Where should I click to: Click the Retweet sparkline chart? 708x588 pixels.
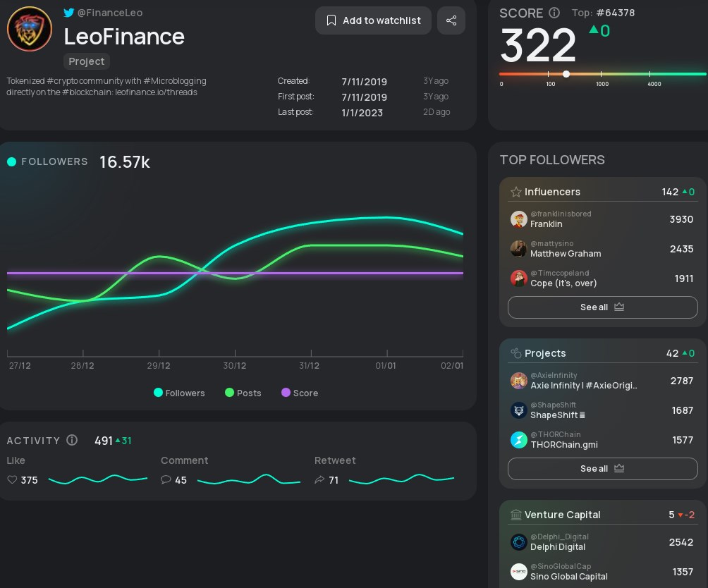(401, 479)
